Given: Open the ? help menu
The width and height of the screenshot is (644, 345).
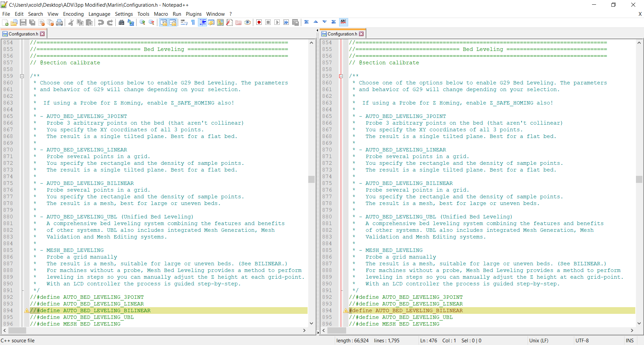Looking at the screenshot, I should pos(231,14).
